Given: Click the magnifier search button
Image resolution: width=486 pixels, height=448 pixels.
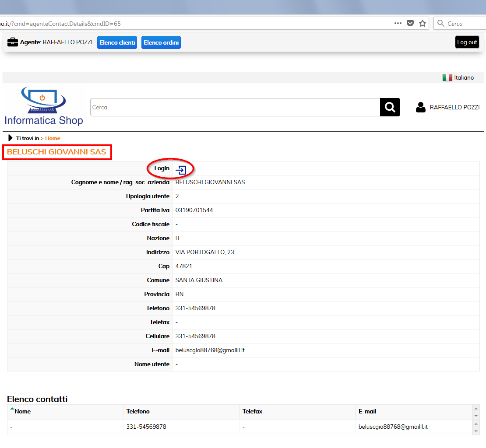Looking at the screenshot, I should tap(390, 107).
